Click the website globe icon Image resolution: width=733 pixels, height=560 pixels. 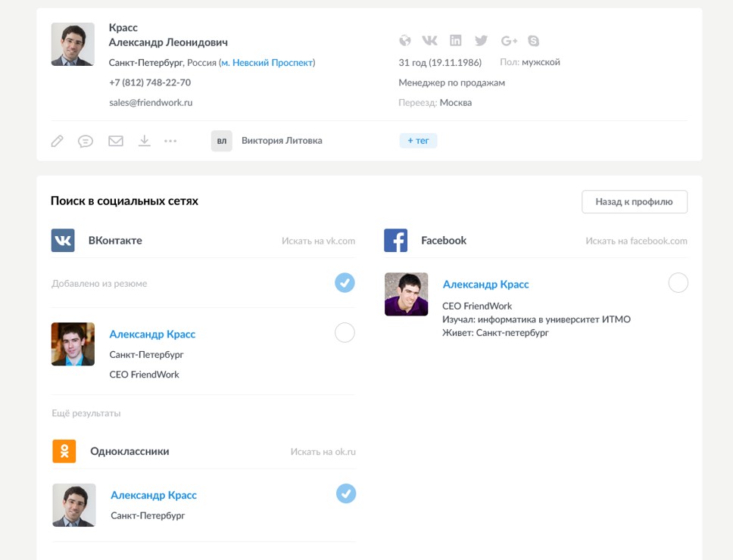click(x=405, y=39)
